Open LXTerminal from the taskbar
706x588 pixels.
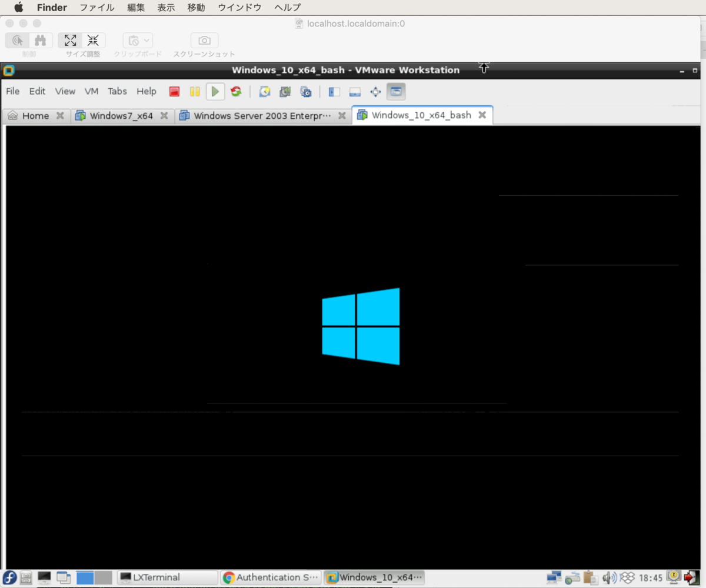168,577
